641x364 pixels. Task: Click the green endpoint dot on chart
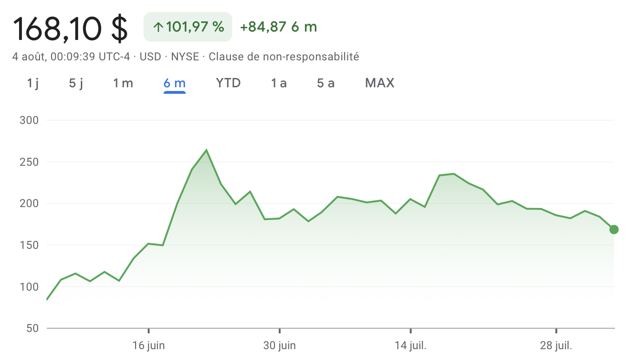click(x=614, y=229)
